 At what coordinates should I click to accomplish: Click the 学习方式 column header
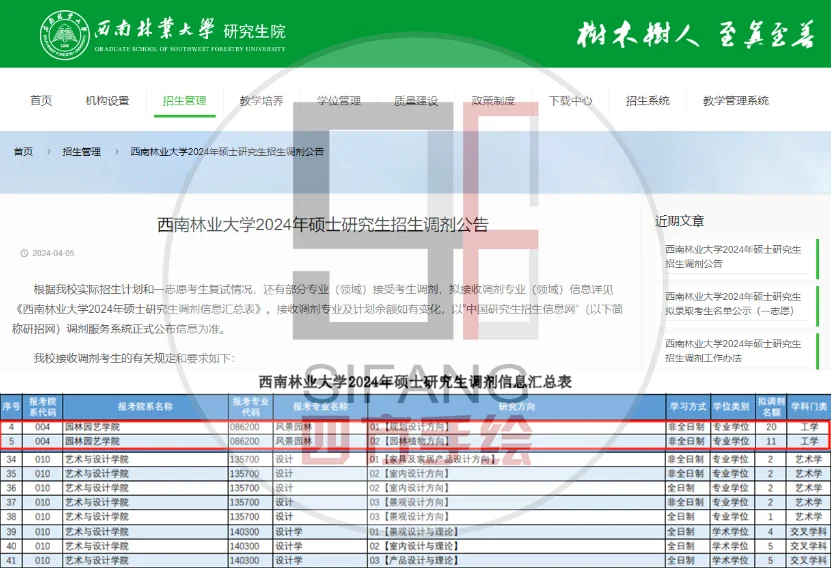[x=688, y=407]
